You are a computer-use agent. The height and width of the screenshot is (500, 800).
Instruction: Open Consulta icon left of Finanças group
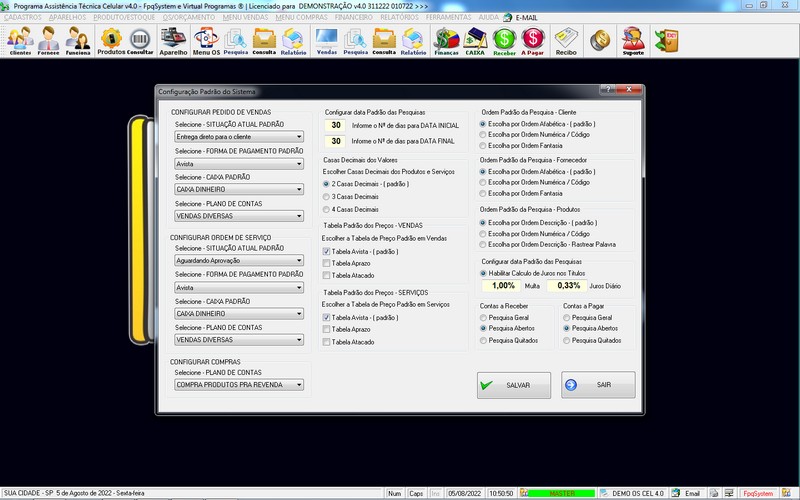[x=384, y=40]
